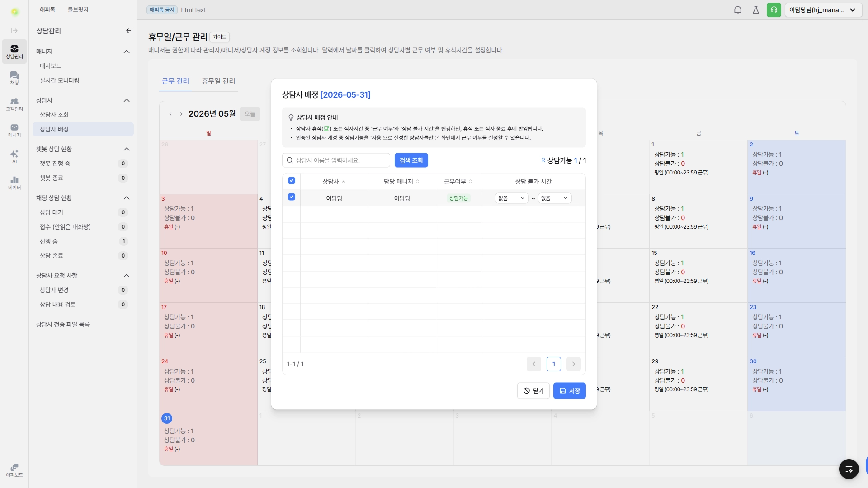Image resolution: width=868 pixels, height=488 pixels.
Task: Go to next month arrow
Action: click(181, 114)
